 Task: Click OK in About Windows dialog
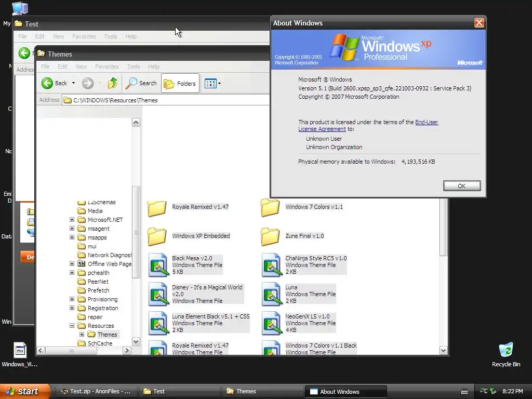point(462,186)
